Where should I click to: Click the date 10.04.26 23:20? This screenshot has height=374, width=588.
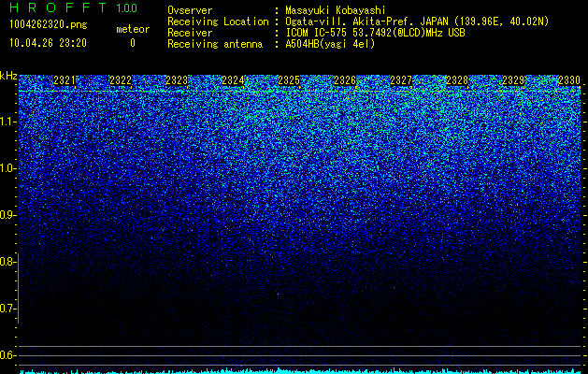(x=49, y=43)
